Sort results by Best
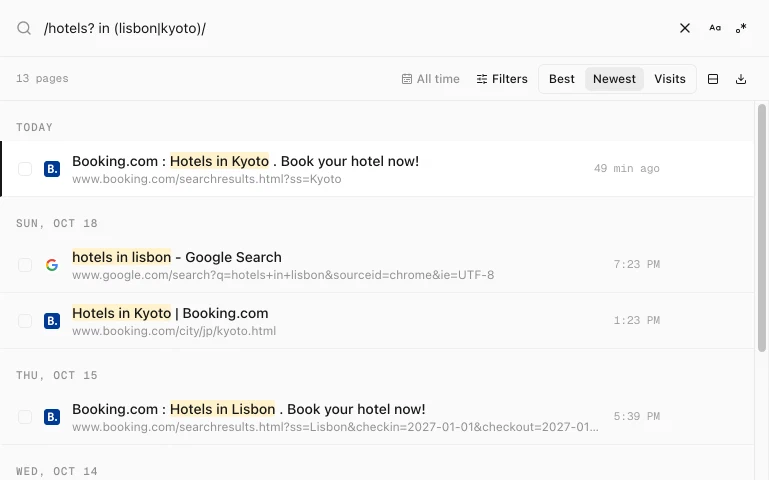Image resolution: width=769 pixels, height=480 pixels. [562, 79]
